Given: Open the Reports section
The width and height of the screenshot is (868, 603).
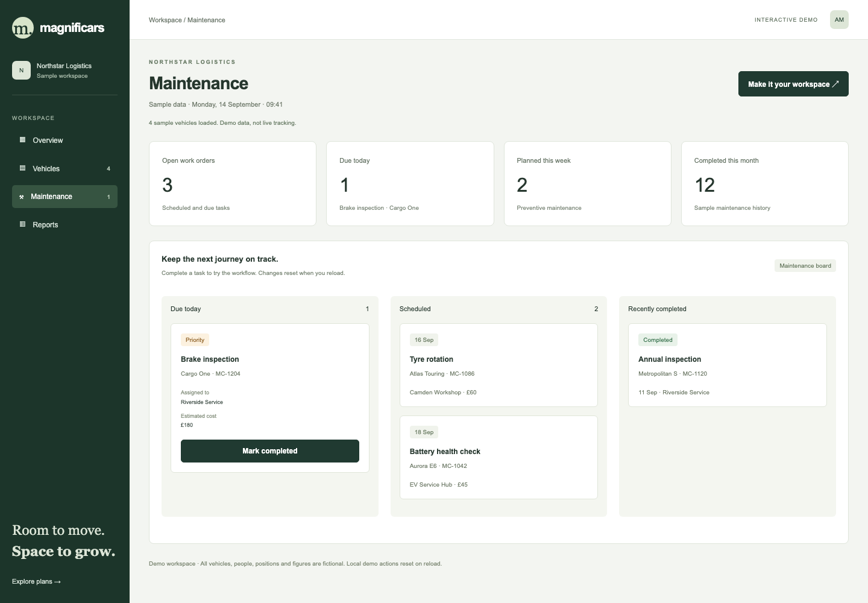Looking at the screenshot, I should (x=64, y=224).
